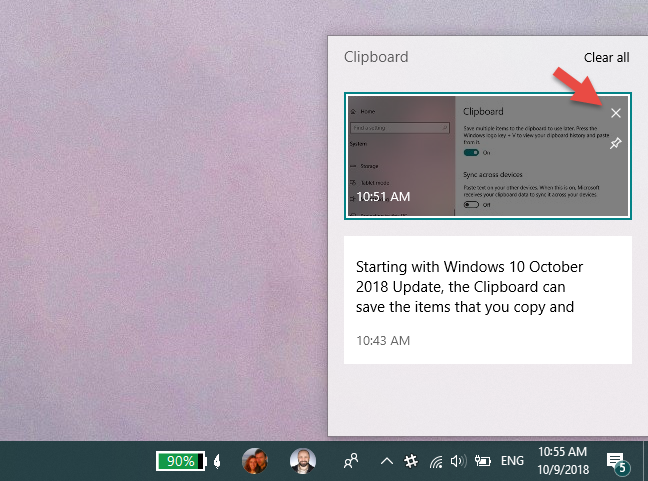
Task: Open the People icon in the taskbar
Action: (x=351, y=461)
